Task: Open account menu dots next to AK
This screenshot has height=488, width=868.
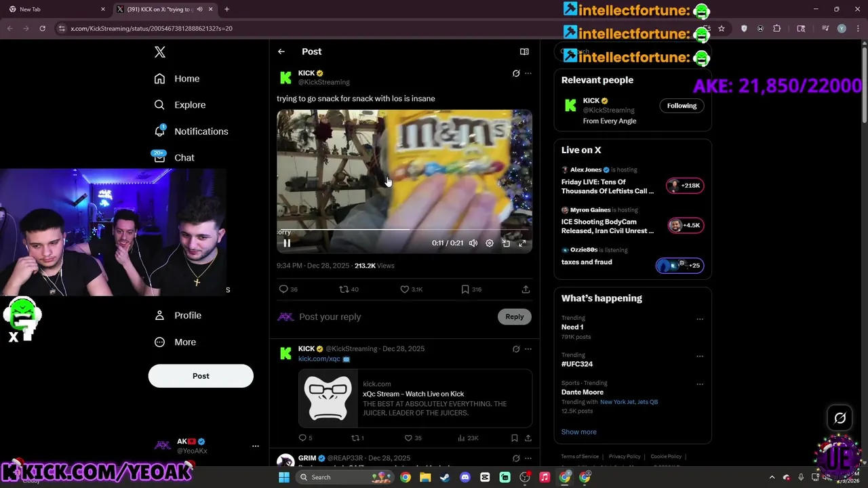Action: click(256, 446)
